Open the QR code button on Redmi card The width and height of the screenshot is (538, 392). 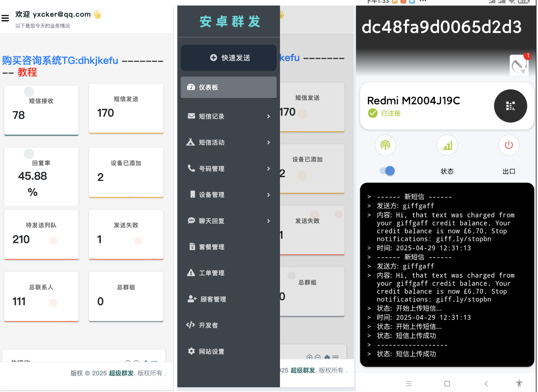coord(510,106)
